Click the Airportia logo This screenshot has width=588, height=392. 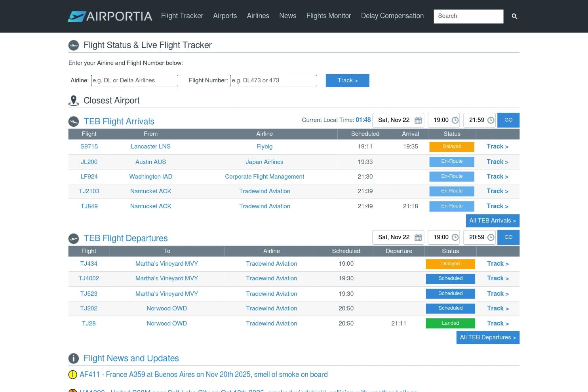pos(110,16)
